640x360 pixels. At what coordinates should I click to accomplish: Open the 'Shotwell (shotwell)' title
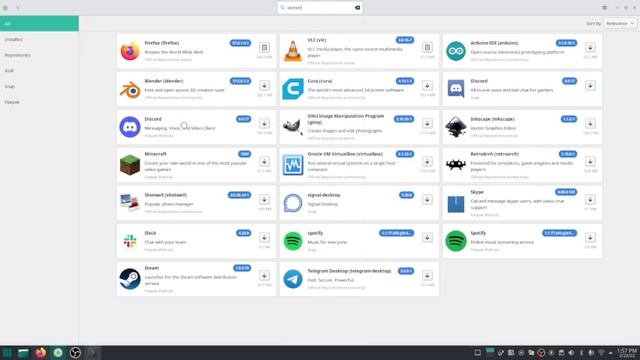tap(165, 195)
